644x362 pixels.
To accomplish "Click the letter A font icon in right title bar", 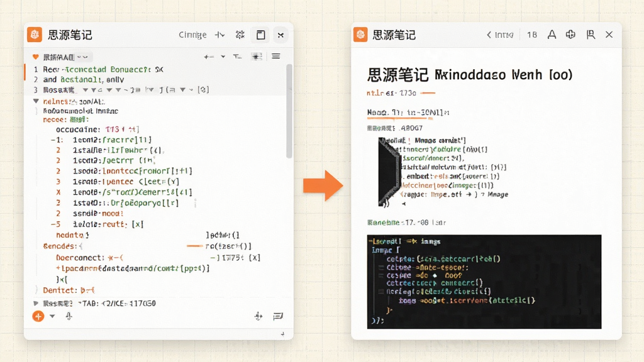I will [552, 35].
